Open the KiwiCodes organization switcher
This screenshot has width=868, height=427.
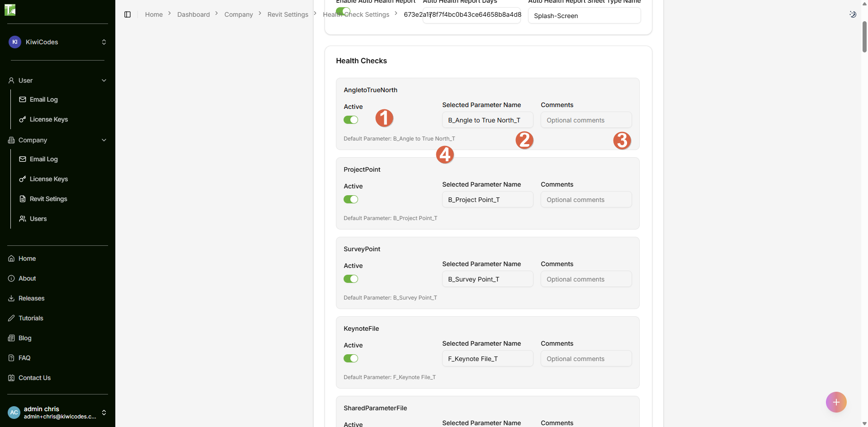[57, 42]
